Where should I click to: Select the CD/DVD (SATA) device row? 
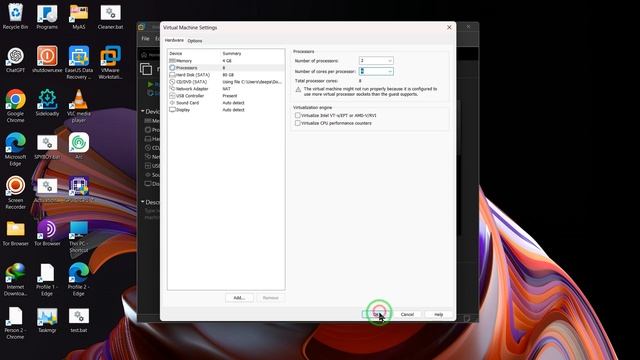click(226, 82)
